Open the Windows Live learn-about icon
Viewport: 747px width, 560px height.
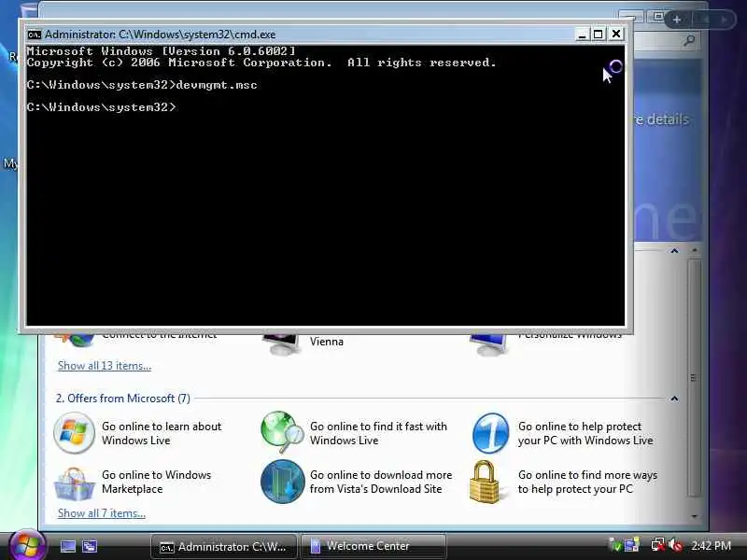pos(74,433)
